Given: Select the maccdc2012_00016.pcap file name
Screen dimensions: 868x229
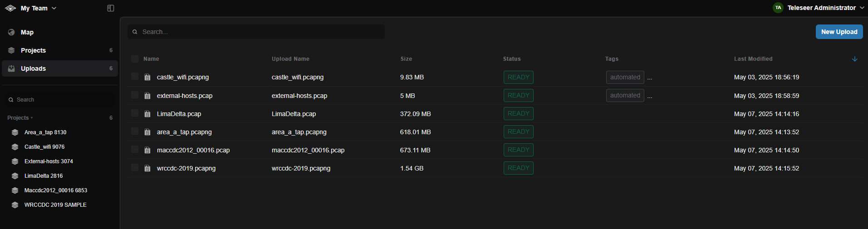Looking at the screenshot, I should coord(193,150).
